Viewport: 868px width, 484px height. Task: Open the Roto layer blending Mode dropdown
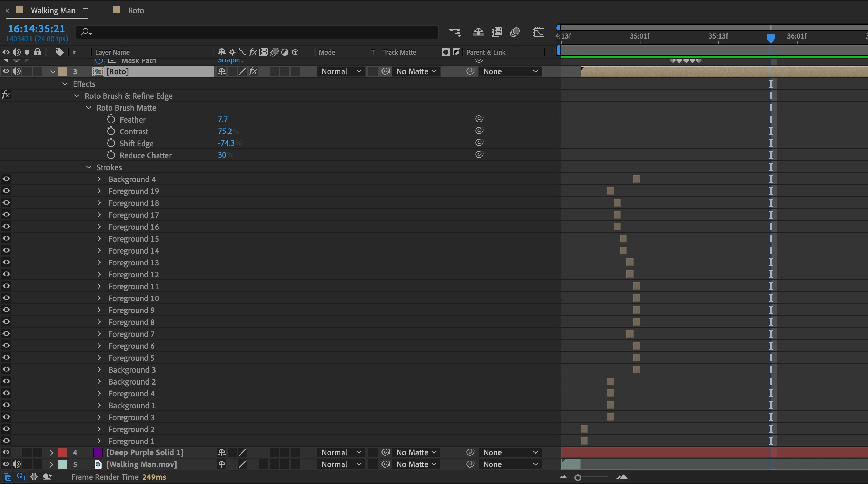coord(341,71)
